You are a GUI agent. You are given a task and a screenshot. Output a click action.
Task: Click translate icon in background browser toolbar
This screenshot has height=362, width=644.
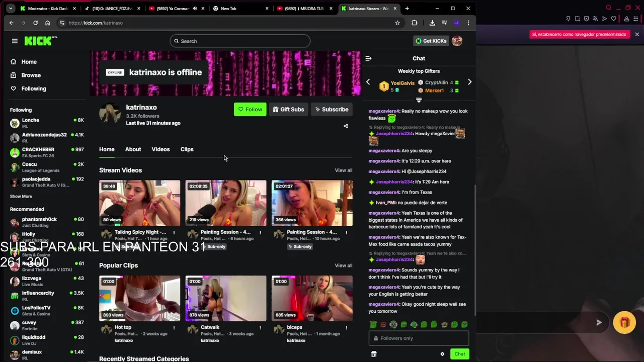point(596,19)
